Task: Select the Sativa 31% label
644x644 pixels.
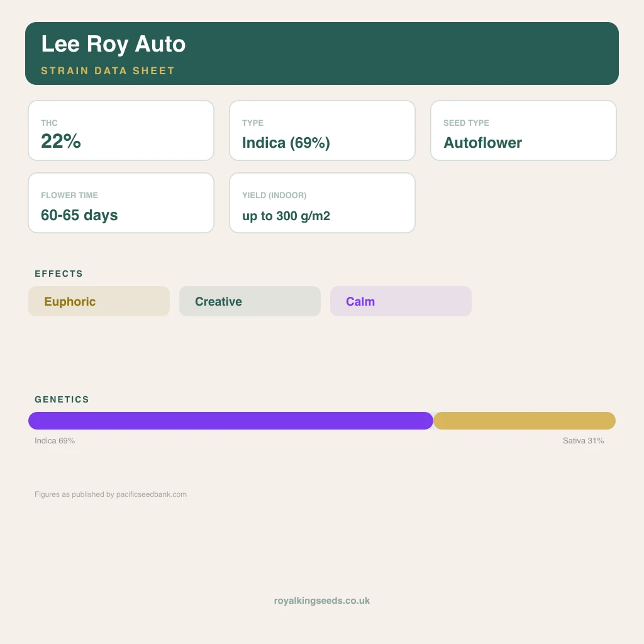Action: (583, 441)
